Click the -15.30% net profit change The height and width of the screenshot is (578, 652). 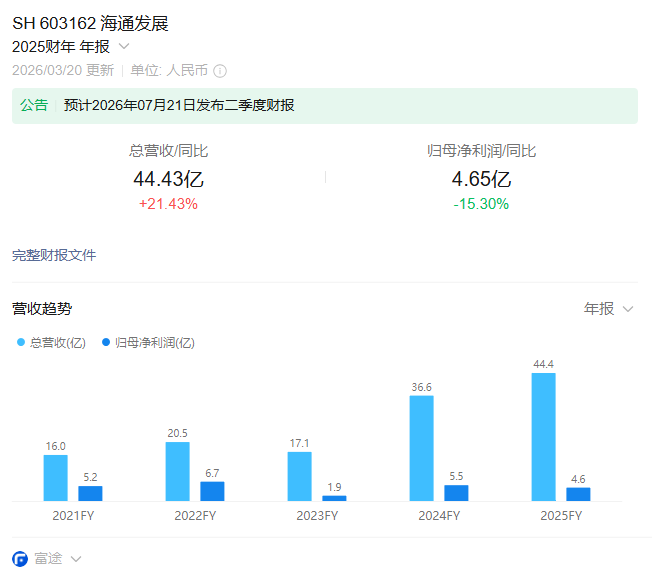(481, 204)
